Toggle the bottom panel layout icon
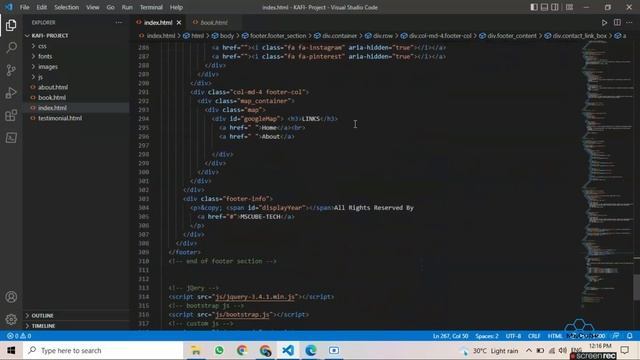The height and width of the screenshot is (360, 640). [544, 7]
